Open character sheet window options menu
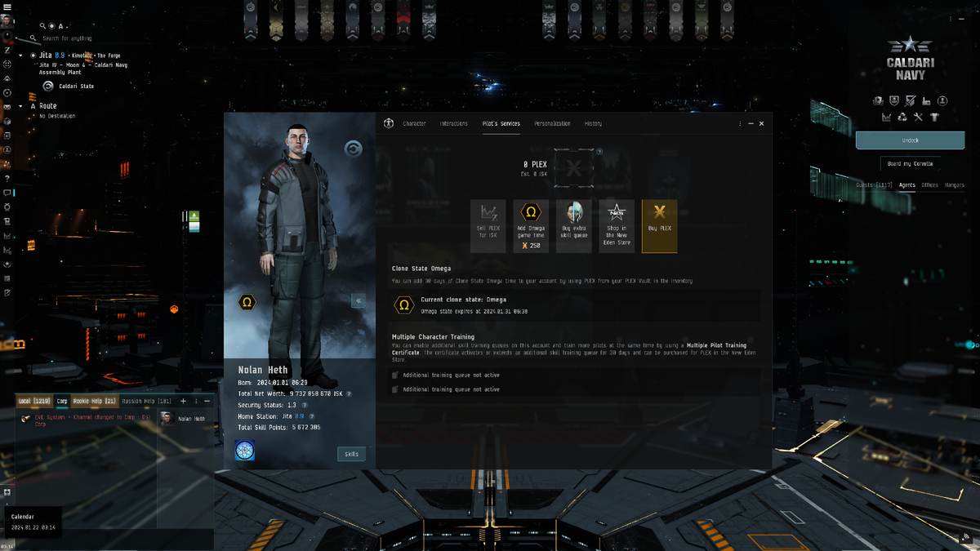This screenshot has width=980, height=551. coord(741,123)
